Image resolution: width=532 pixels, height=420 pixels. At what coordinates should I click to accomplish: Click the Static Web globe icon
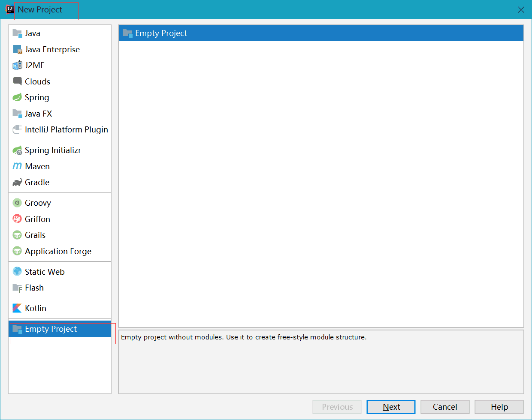(x=17, y=272)
